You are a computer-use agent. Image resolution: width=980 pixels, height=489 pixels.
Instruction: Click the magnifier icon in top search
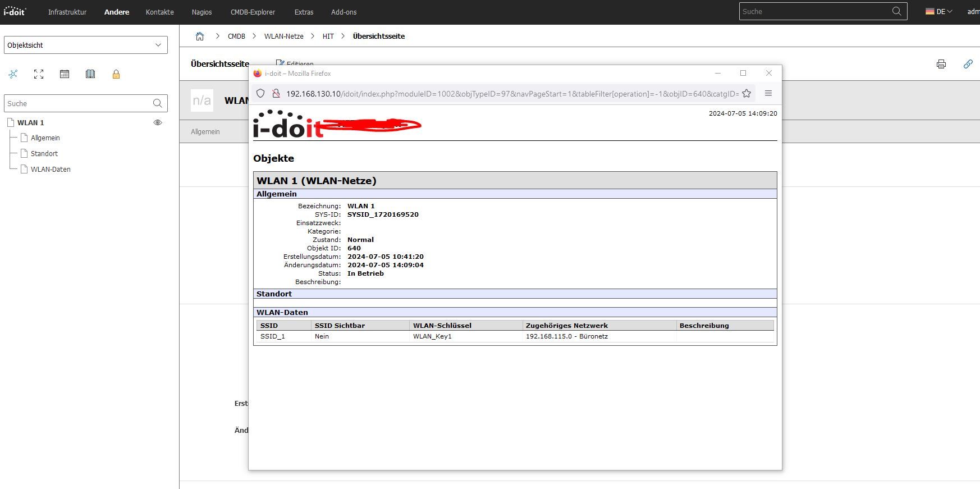896,11
